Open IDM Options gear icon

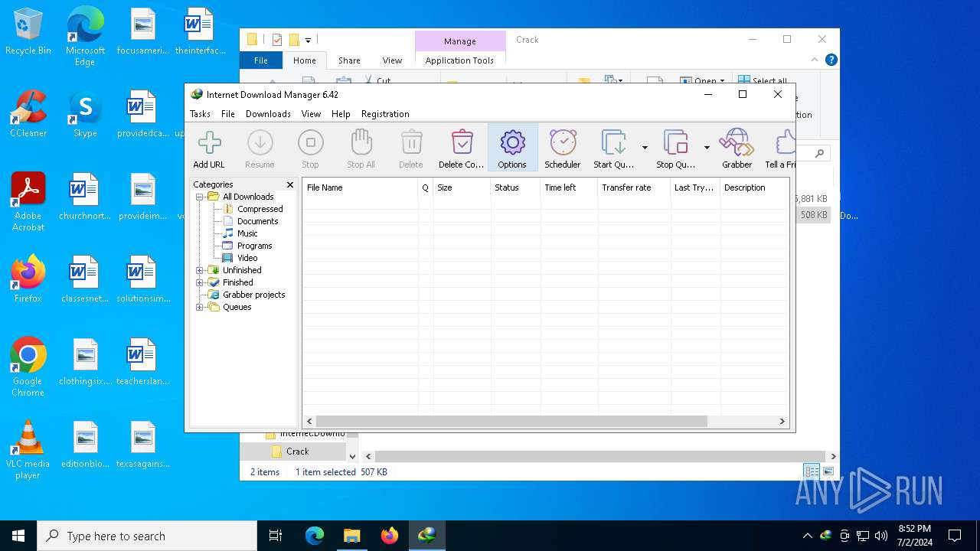click(x=512, y=148)
